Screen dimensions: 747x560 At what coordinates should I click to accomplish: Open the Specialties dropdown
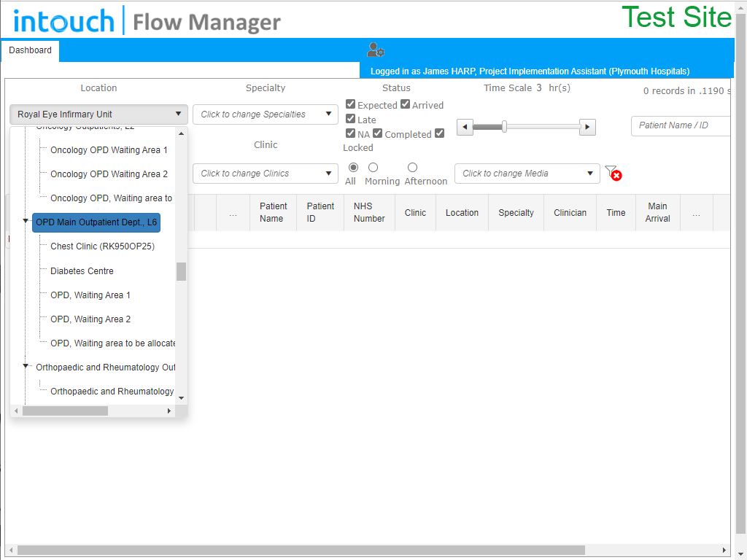click(x=266, y=114)
